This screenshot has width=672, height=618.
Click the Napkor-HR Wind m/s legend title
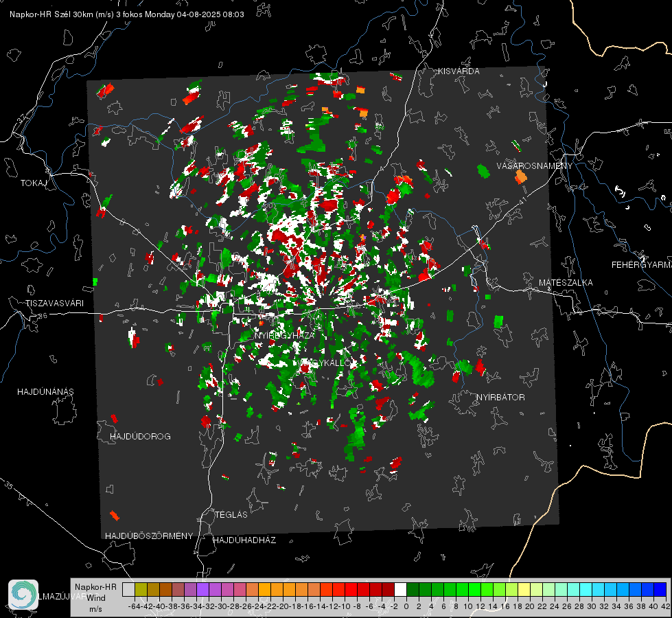click(95, 598)
